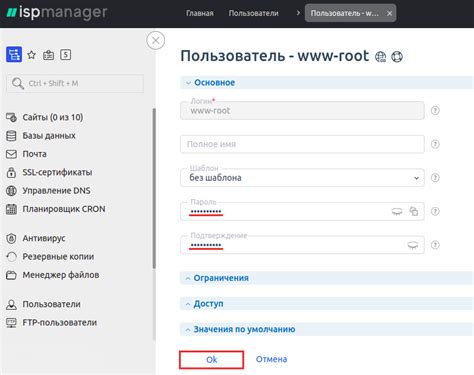
Task: Click the Логин field with www-root
Action: pyautogui.click(x=302, y=110)
